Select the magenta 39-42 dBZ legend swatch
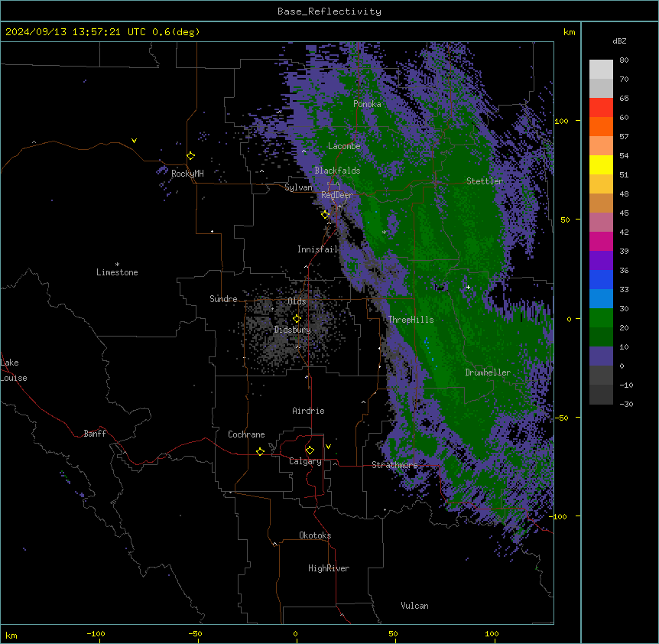The image size is (659, 644). [x=601, y=241]
